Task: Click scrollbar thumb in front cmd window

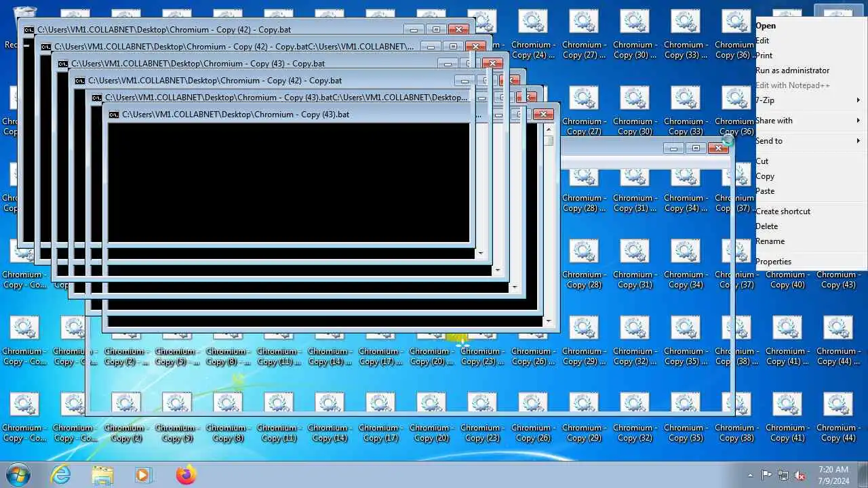Action: click(x=549, y=141)
